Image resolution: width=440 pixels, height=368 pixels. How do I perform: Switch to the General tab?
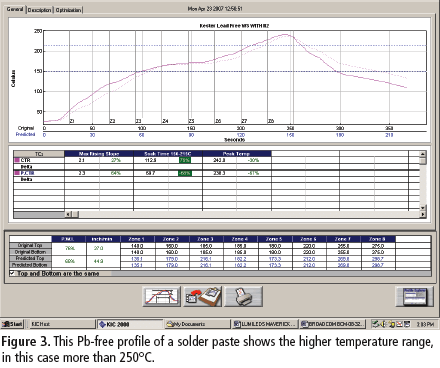[15, 9]
